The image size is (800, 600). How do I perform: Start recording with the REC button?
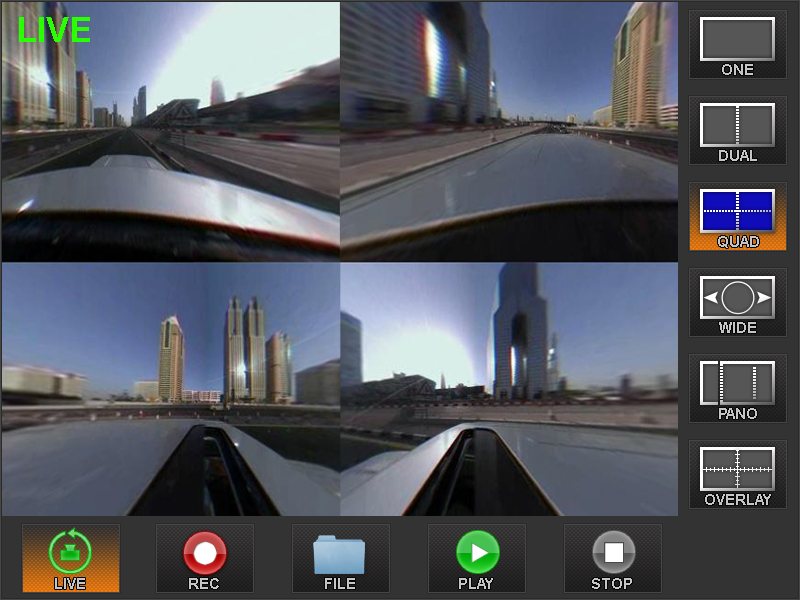pos(205,558)
